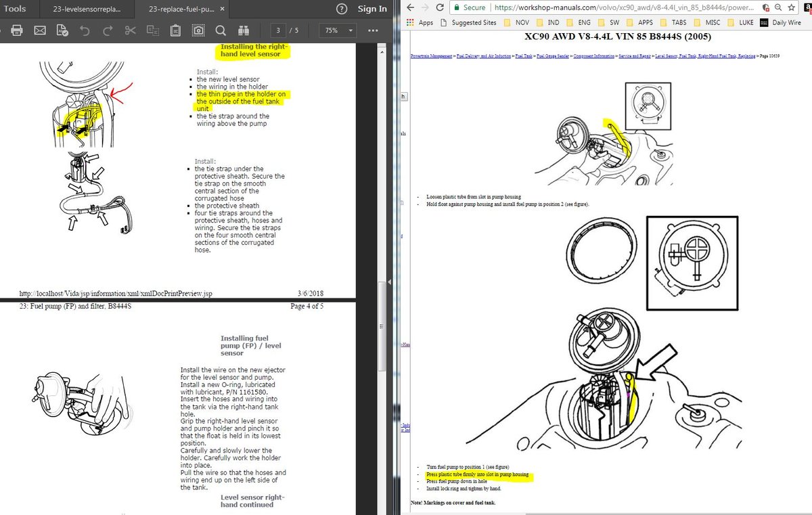Click the Find magnifier icon
This screenshot has width=812, height=515.
[221, 30]
